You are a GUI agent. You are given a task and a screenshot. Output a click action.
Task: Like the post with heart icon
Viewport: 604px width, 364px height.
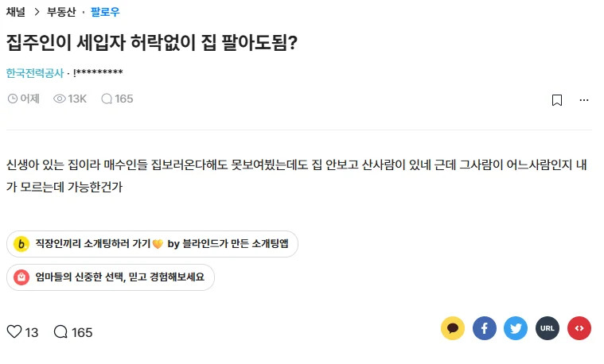pyautogui.click(x=14, y=331)
